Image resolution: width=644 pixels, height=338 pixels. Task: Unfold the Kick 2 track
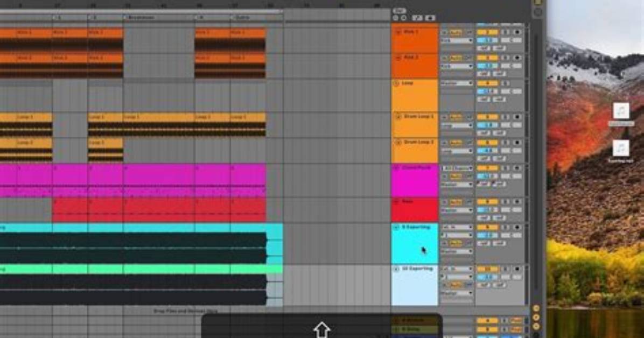397,58
